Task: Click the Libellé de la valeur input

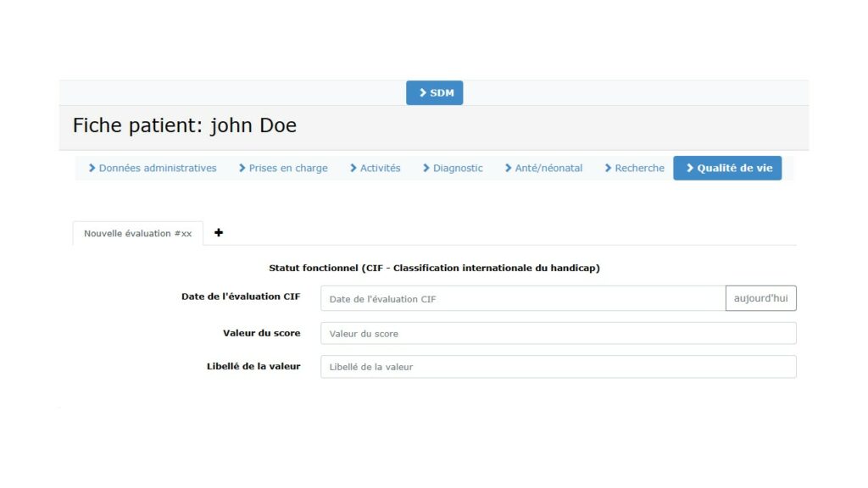Action: tap(558, 367)
